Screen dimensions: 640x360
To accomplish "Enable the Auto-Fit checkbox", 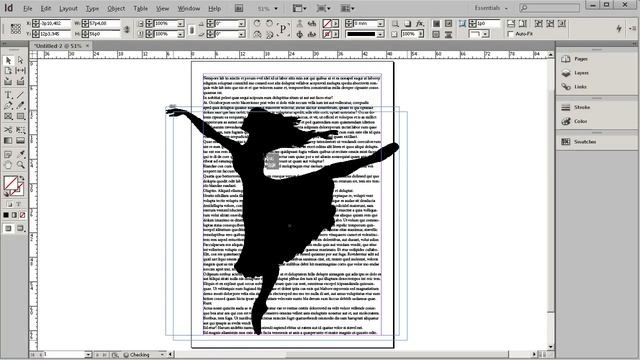I will [x=510, y=34].
